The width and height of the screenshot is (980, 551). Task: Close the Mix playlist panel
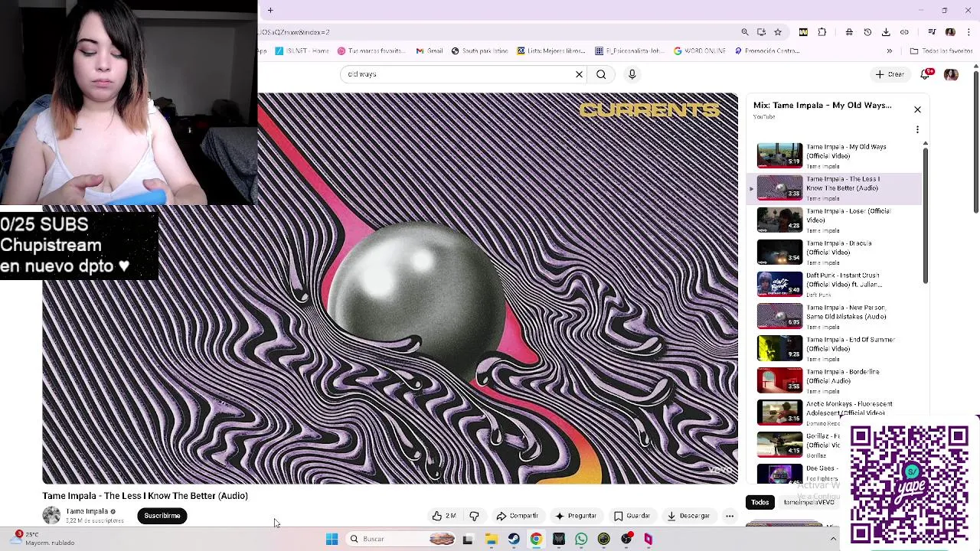tap(917, 109)
